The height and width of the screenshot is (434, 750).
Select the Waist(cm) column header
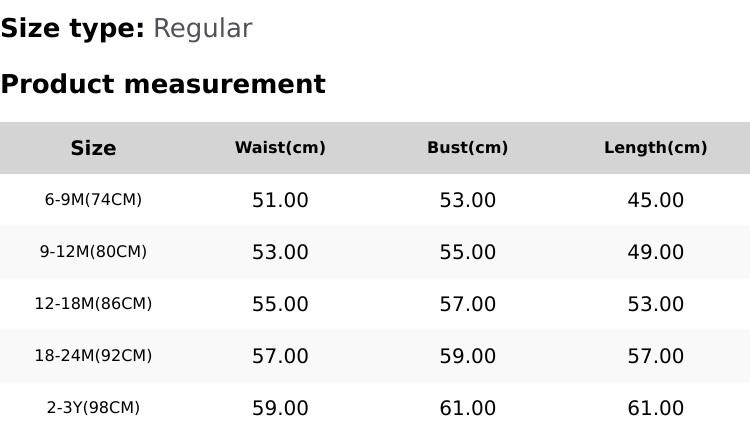coord(280,148)
